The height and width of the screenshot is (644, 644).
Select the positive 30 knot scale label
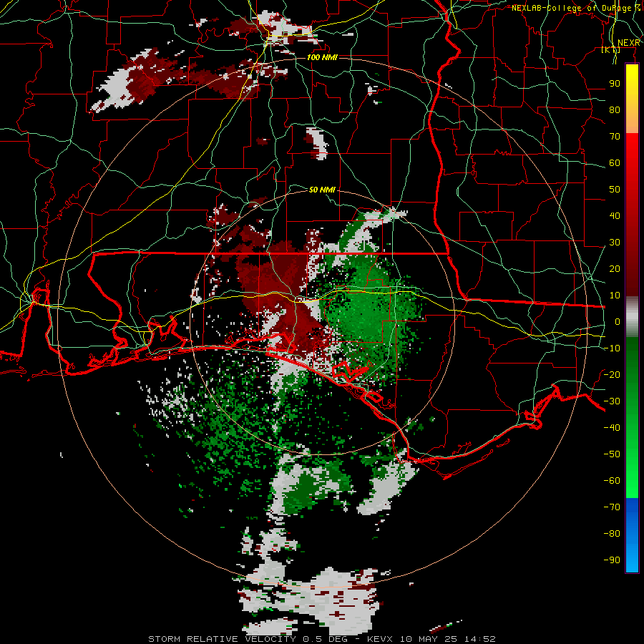pyautogui.click(x=615, y=243)
